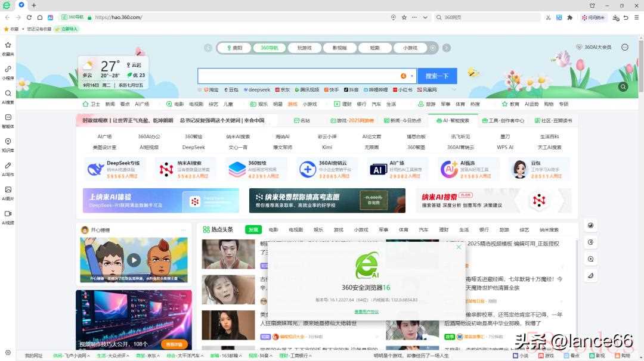Open the address bar more options ellipsis
644x361 pixels.
(414, 17)
